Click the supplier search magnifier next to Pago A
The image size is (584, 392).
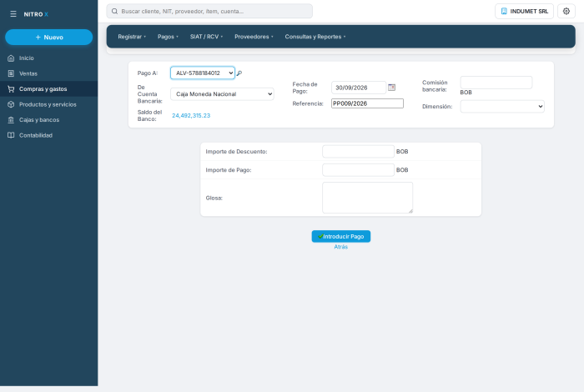[239, 73]
